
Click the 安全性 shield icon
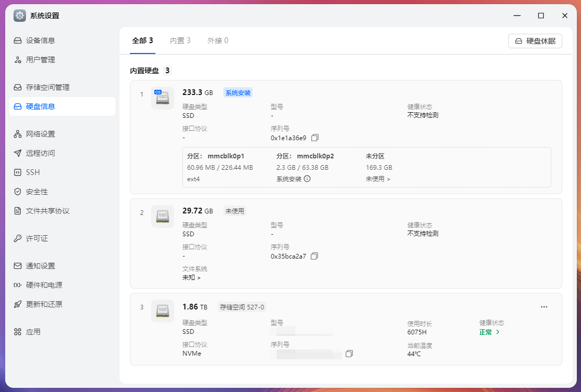(x=18, y=192)
